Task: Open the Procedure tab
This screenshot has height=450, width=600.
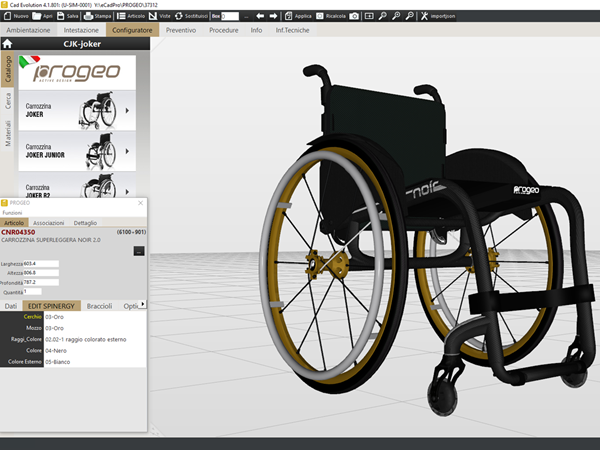Action: click(x=224, y=30)
